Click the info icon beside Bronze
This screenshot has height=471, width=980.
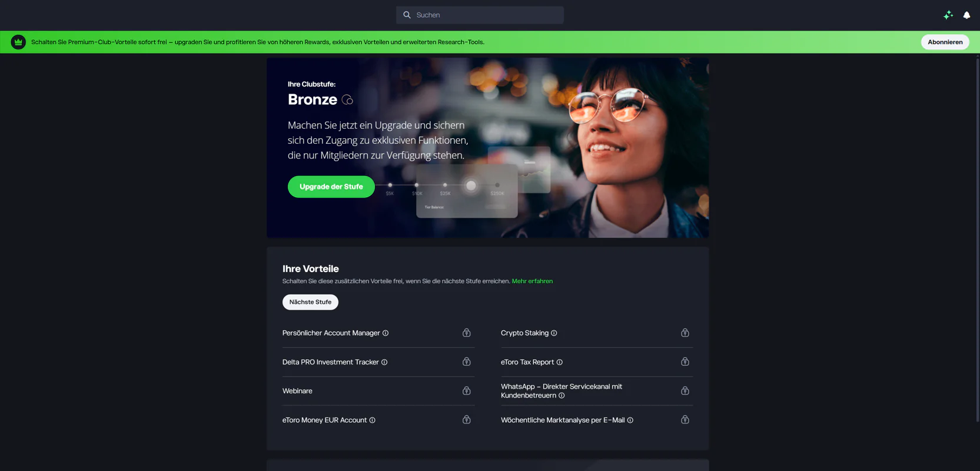coord(347,99)
